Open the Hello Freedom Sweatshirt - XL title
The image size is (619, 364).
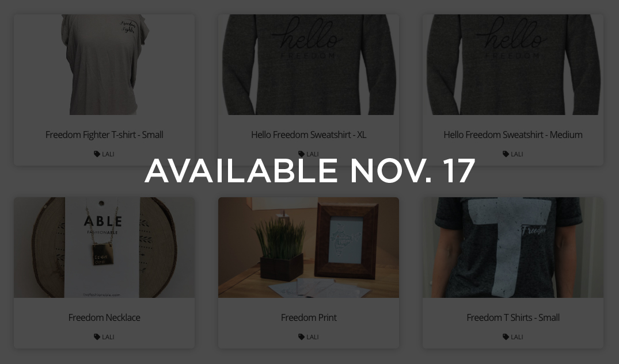309,135
